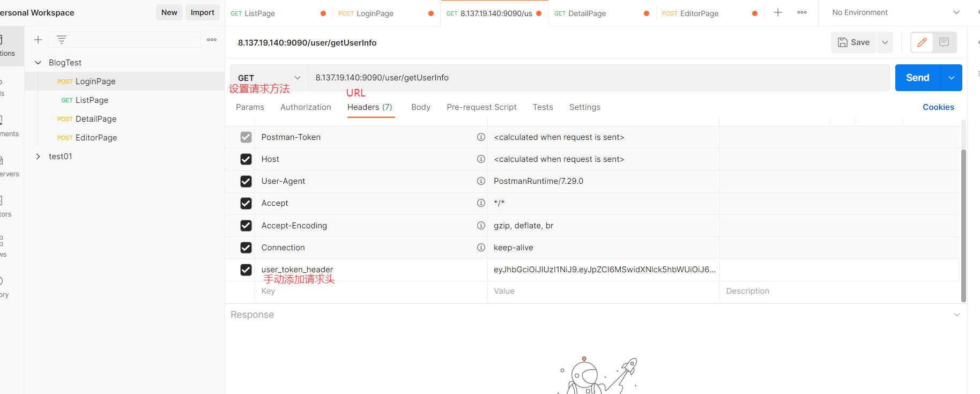The width and height of the screenshot is (980, 394).
Task: Open comments mode icon
Action: [x=944, y=42]
